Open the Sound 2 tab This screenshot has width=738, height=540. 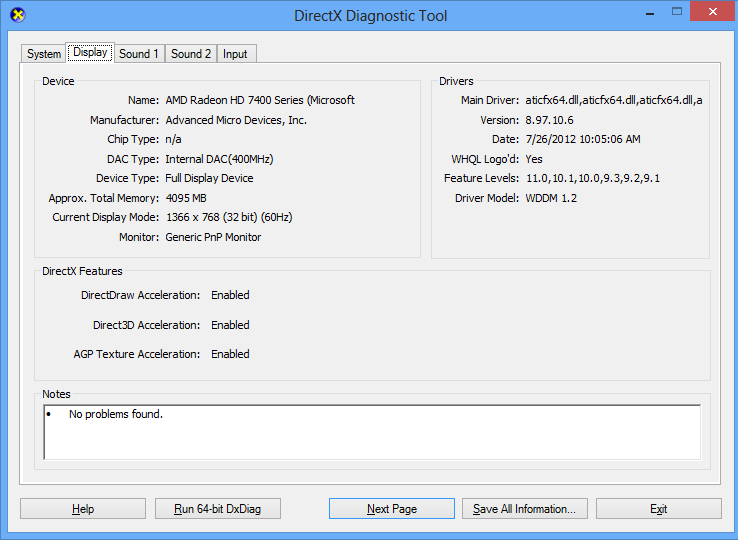pyautogui.click(x=191, y=54)
